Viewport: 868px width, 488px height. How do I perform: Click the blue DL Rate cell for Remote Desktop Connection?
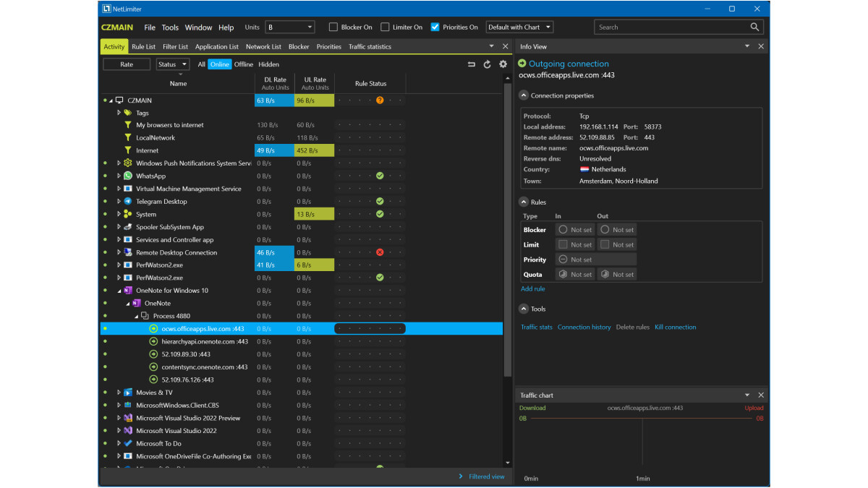pos(275,252)
